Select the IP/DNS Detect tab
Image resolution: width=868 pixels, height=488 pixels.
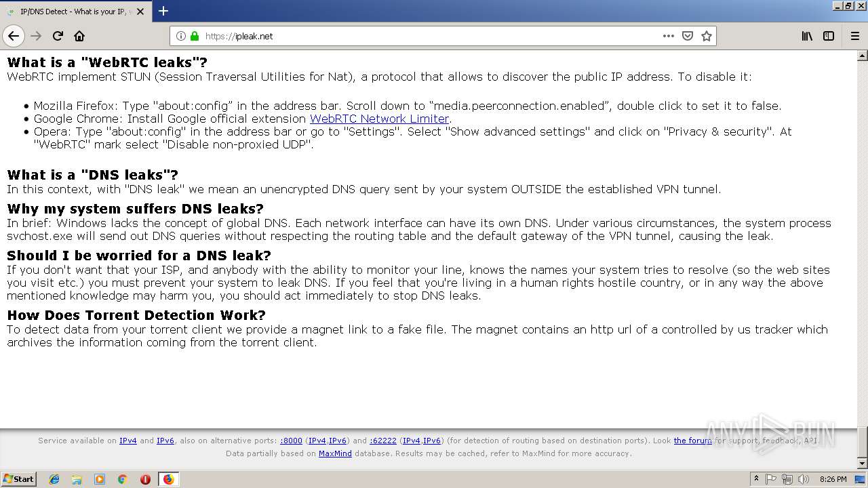(75, 12)
